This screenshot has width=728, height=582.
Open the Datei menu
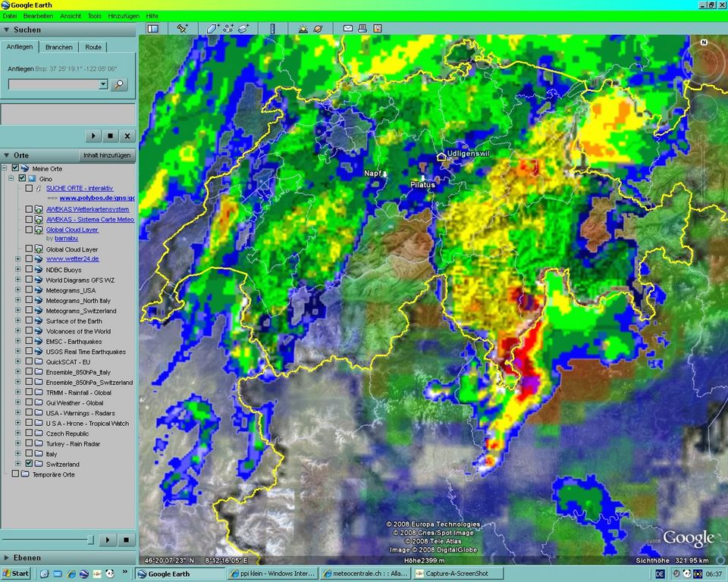pos(9,16)
